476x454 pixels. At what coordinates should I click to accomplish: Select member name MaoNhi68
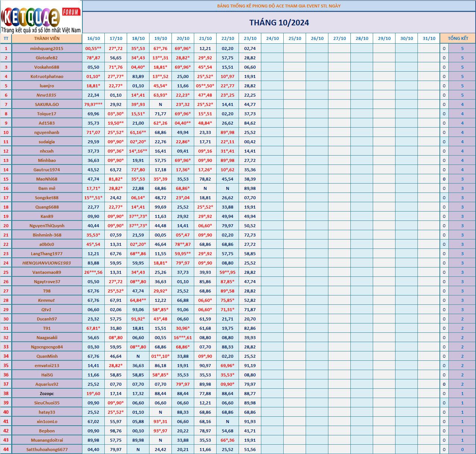47,179
